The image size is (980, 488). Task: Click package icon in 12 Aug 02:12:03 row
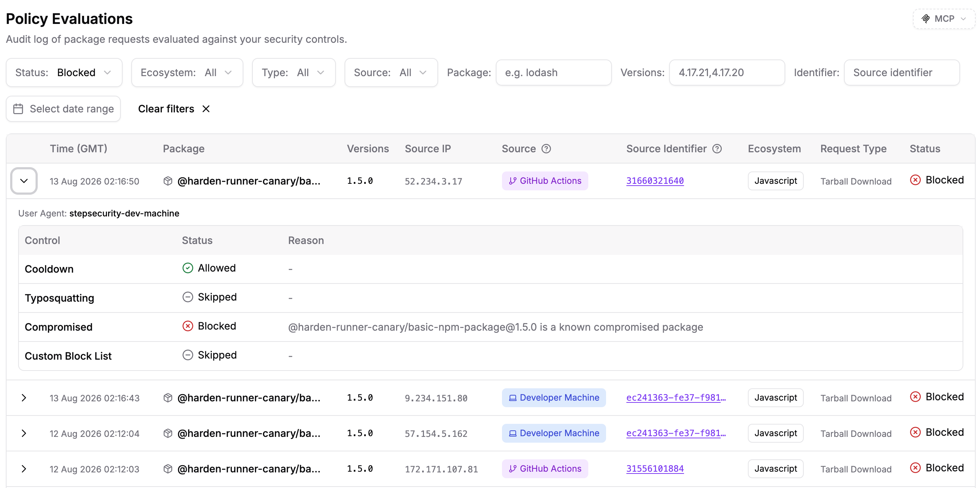coord(168,469)
